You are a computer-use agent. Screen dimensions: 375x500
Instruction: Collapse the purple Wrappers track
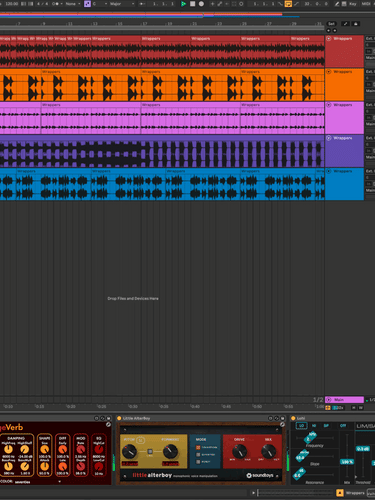pyautogui.click(x=329, y=138)
